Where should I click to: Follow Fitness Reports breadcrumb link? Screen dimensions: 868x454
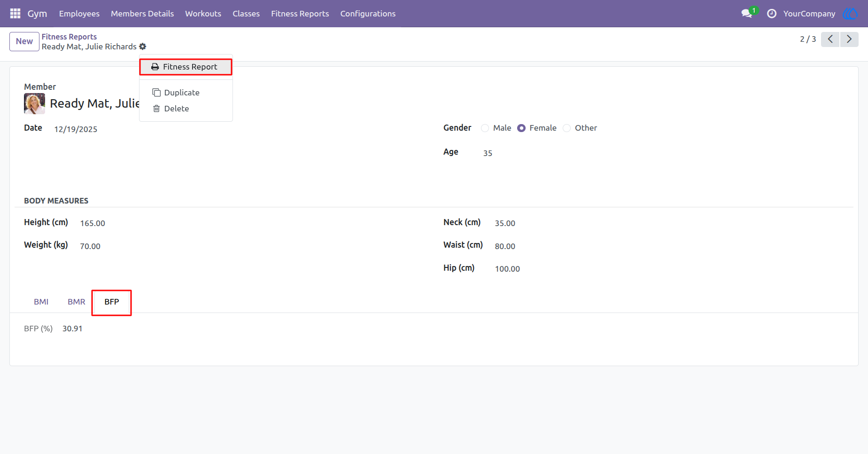tap(69, 37)
